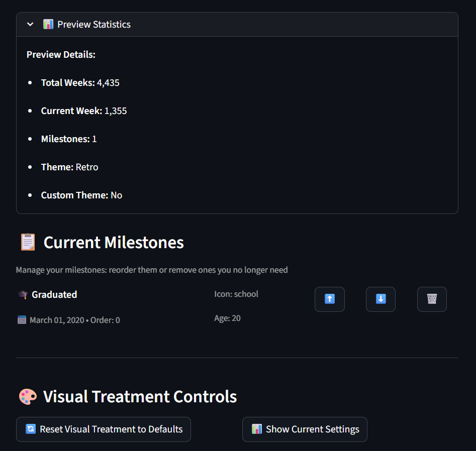
Task: Click the Icon: school label
Action: [x=236, y=294]
